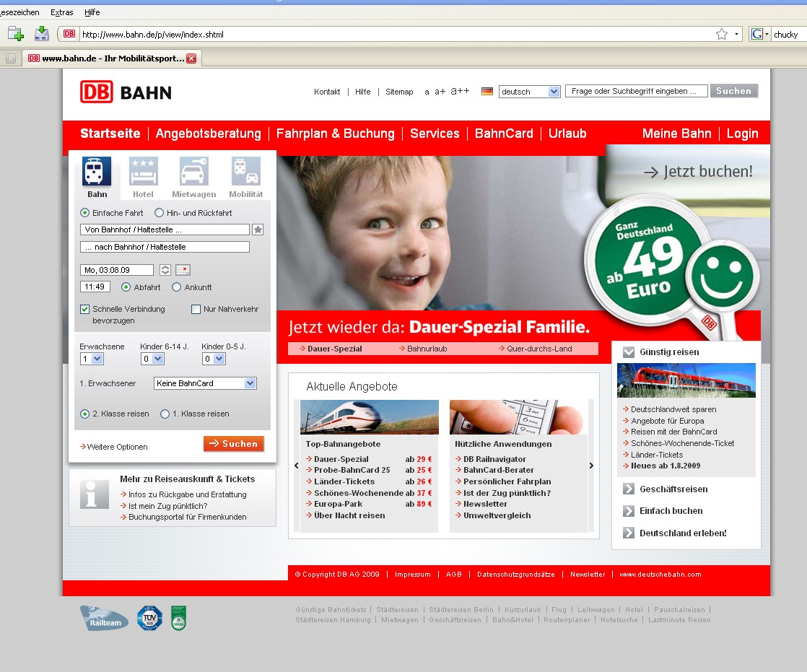Open the Dauer-Spezial banner link
The height and width of the screenshot is (672, 807).
click(331, 349)
